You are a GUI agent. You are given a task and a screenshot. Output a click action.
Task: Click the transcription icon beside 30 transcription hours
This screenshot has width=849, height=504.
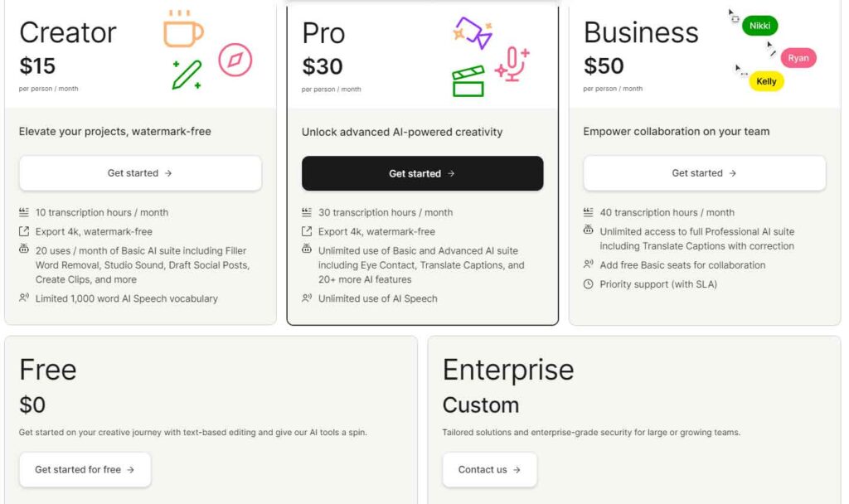[x=307, y=212]
